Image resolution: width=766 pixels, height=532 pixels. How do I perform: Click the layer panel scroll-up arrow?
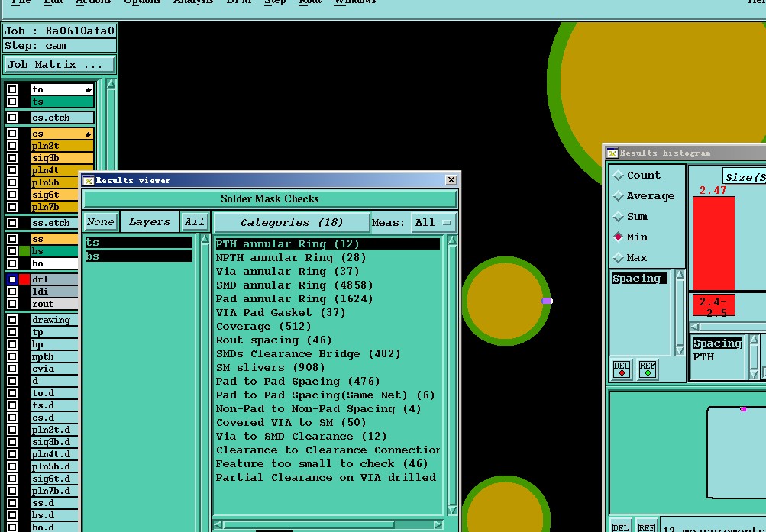111,84
